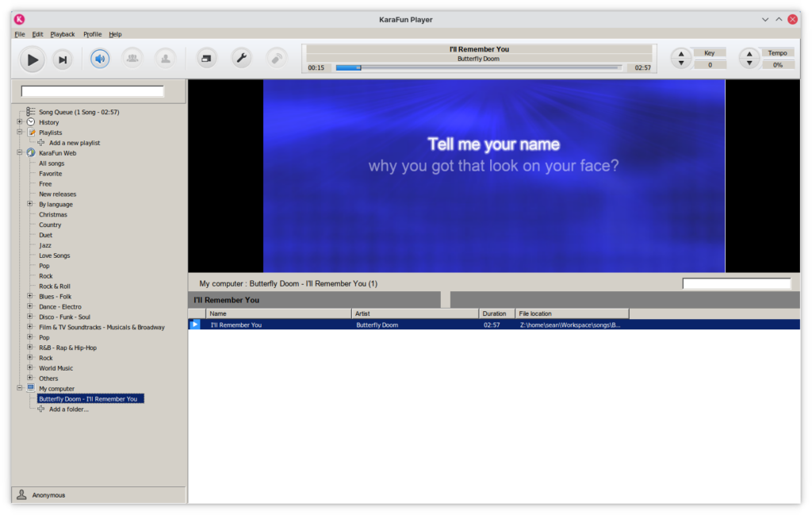This screenshot has width=812, height=515.
Task: Click the lyrics video display
Action: (494, 176)
